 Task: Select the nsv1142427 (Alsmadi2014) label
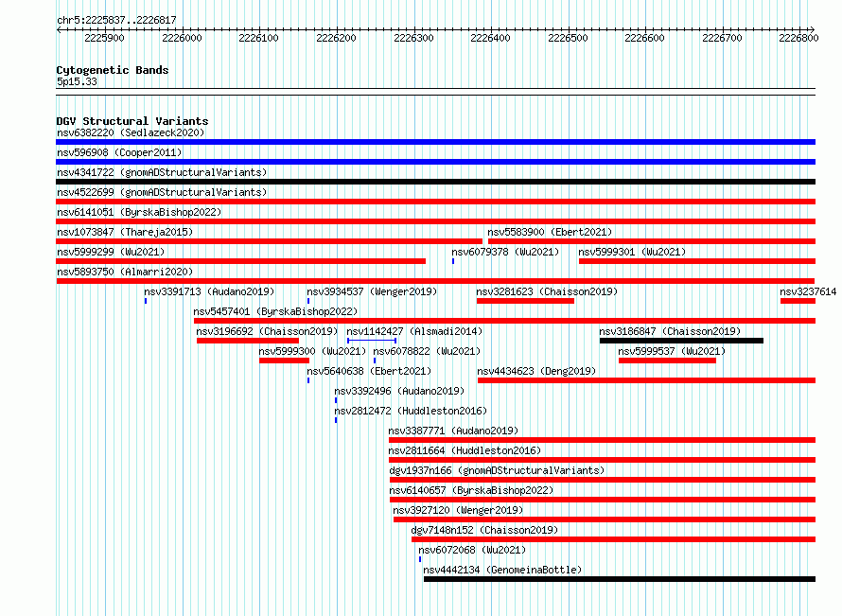pos(414,331)
